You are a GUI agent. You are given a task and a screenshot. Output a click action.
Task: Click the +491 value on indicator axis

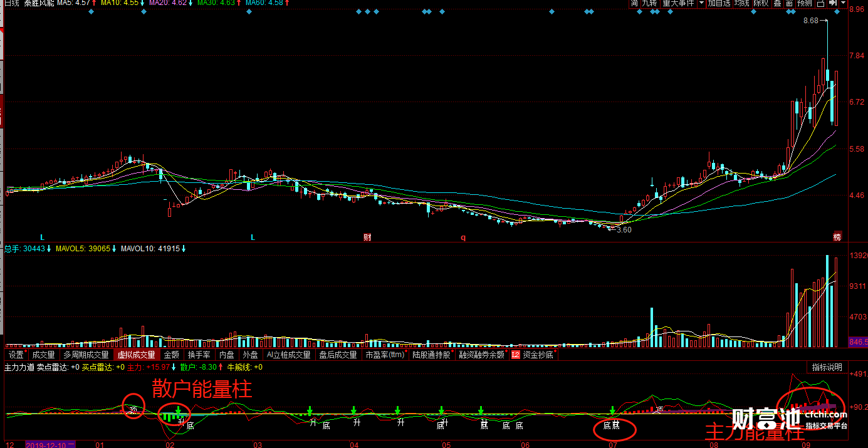857,374
